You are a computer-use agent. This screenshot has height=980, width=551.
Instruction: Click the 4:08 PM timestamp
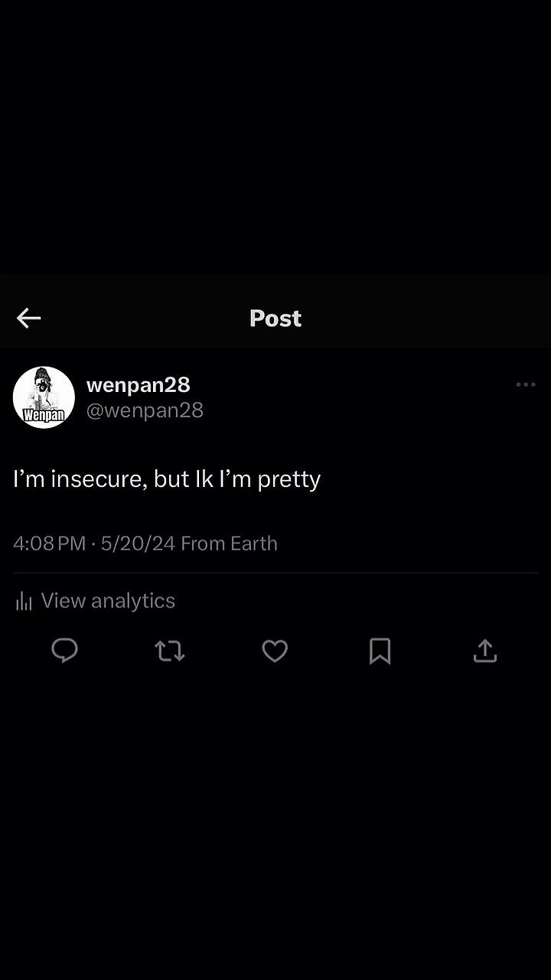point(49,544)
